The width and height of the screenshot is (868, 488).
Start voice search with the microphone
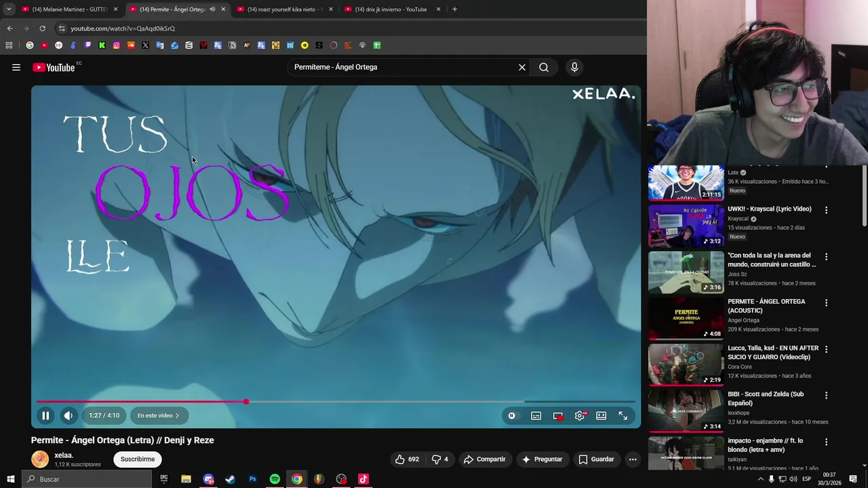[x=574, y=67]
